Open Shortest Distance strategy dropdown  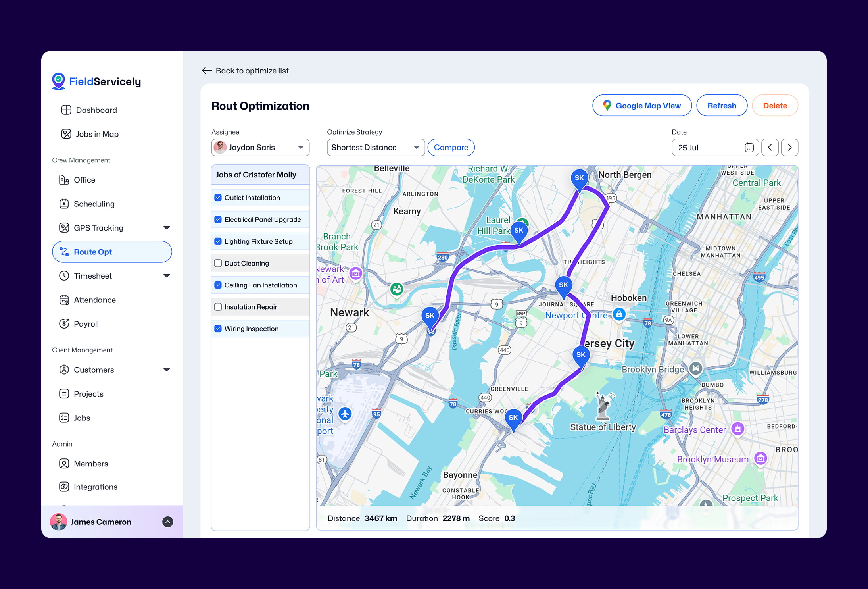[x=375, y=148]
